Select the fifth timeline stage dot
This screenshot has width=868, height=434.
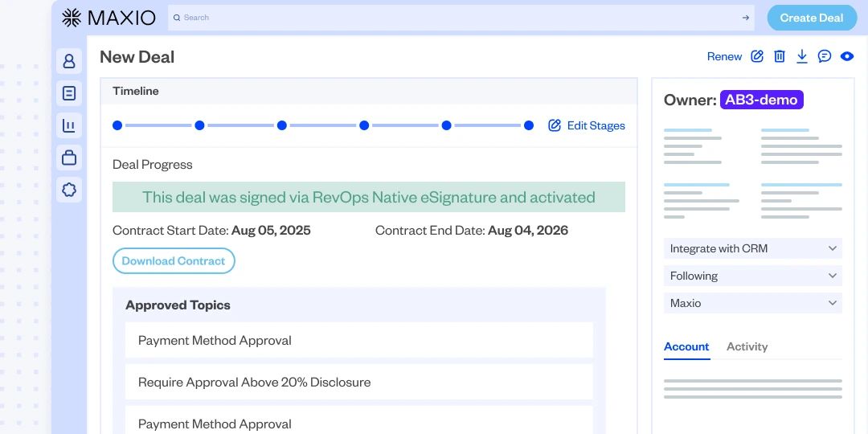[446, 125]
